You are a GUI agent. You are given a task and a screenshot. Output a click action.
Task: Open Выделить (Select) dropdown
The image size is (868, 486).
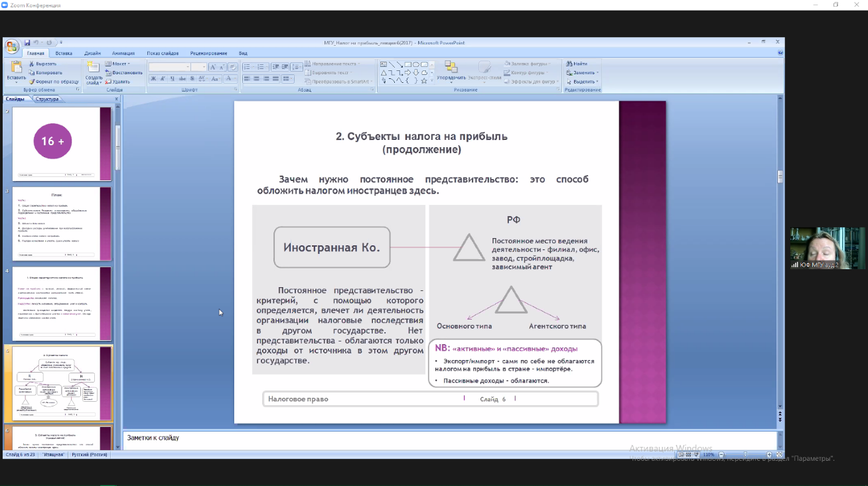pos(582,81)
